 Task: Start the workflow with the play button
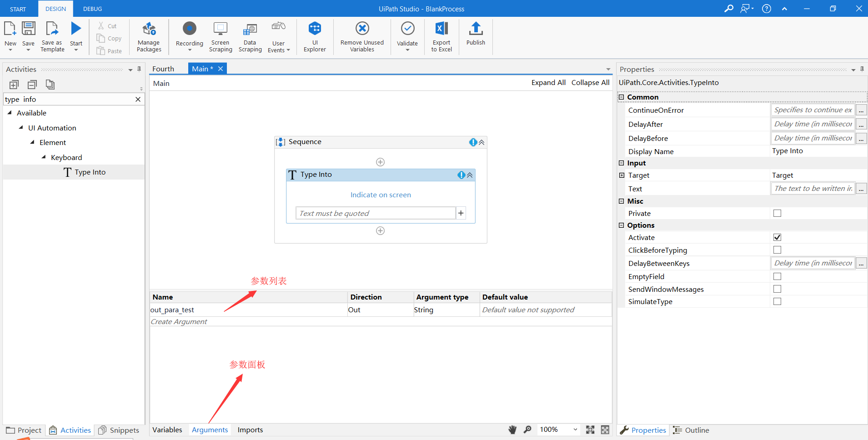76,36
